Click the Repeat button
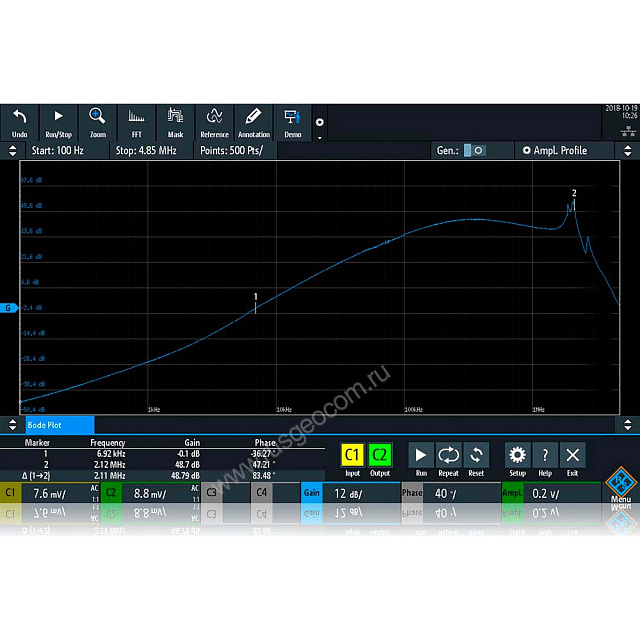This screenshot has height=640, width=640. (449, 458)
